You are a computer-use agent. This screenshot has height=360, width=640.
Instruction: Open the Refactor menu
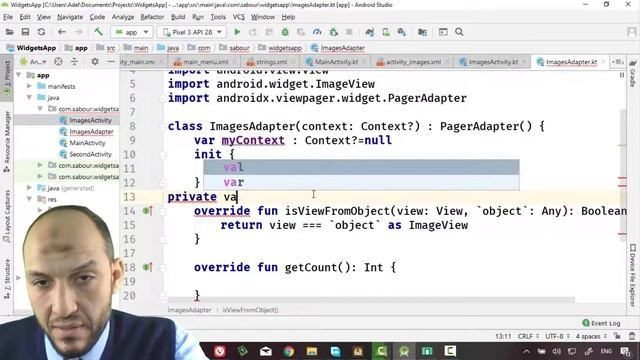point(152,17)
